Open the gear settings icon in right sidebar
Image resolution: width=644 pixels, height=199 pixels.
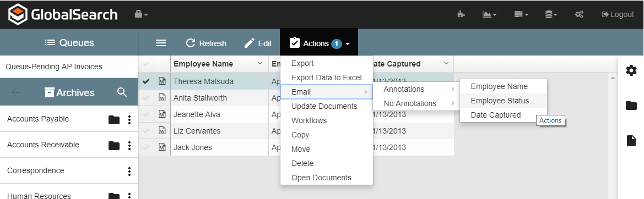tap(631, 70)
